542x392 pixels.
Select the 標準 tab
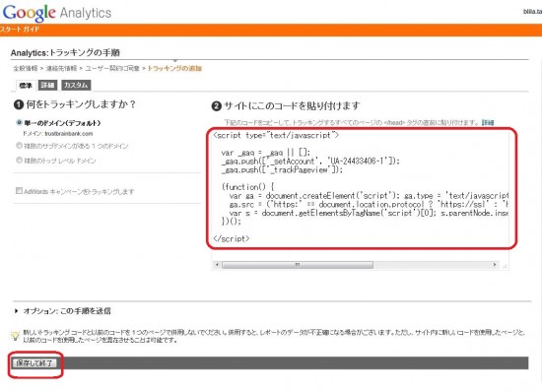tap(26, 85)
